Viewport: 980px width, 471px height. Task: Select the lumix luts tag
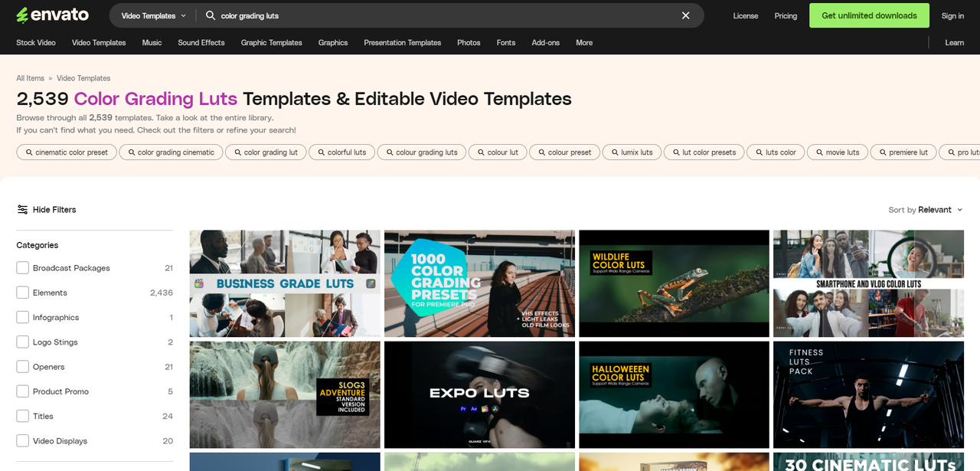[x=632, y=152]
